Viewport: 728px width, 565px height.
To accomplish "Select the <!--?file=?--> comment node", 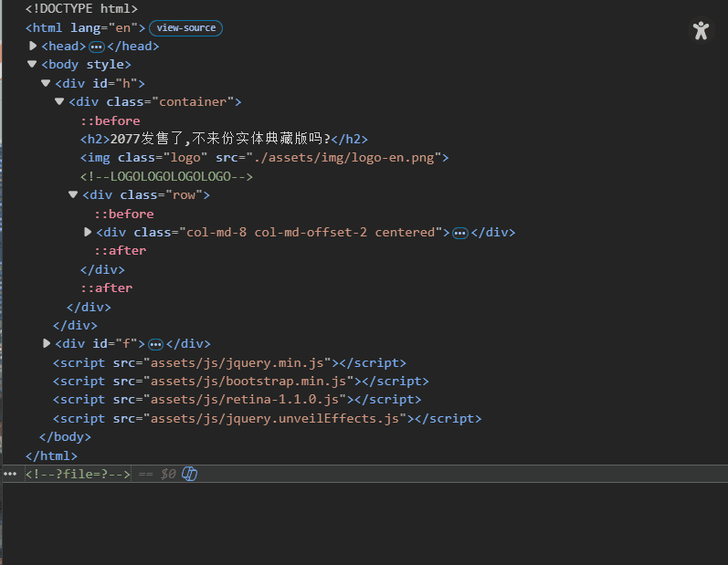I will coord(78,474).
